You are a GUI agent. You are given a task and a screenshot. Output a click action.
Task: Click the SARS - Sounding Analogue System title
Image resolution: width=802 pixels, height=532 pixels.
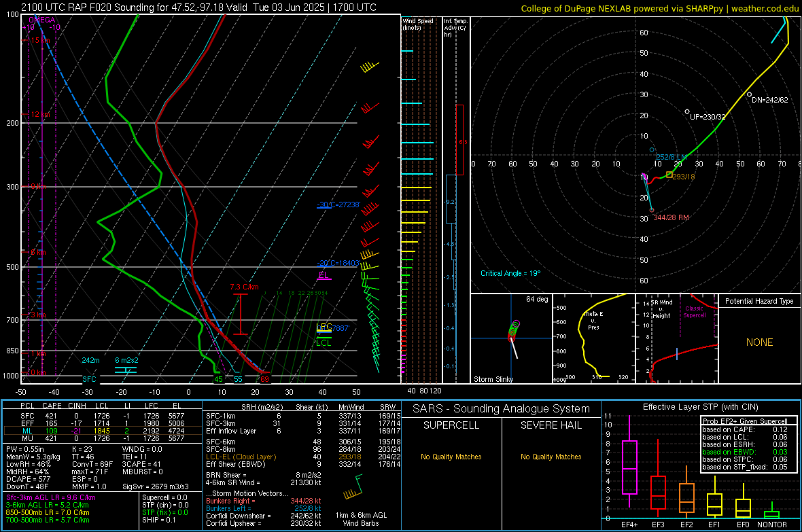point(502,409)
